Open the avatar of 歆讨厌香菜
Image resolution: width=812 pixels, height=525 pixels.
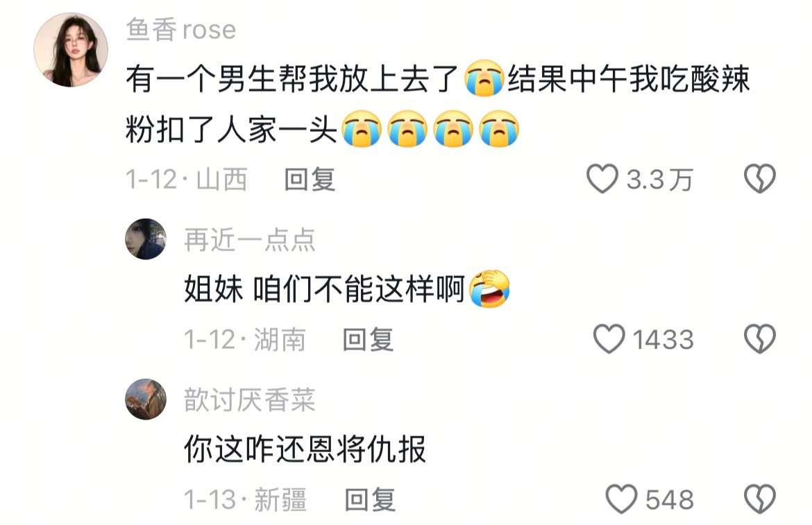(x=146, y=399)
